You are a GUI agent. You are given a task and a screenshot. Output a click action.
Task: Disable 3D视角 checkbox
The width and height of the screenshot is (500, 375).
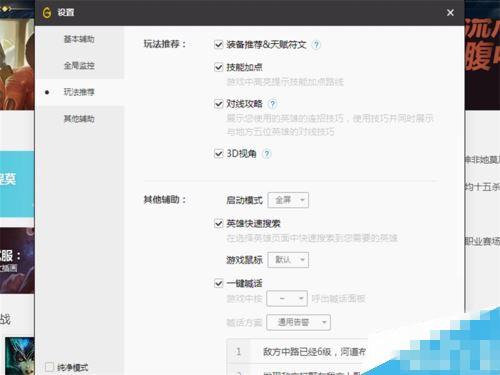pyautogui.click(x=218, y=154)
